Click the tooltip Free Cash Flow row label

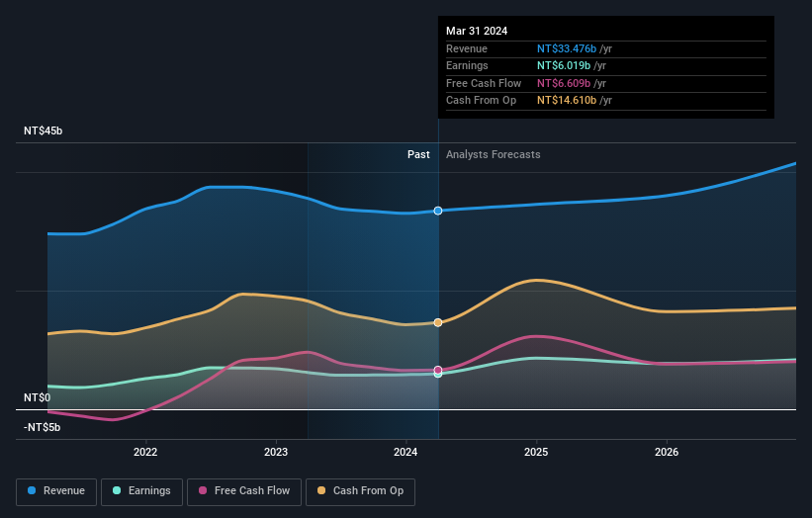pyautogui.click(x=484, y=83)
